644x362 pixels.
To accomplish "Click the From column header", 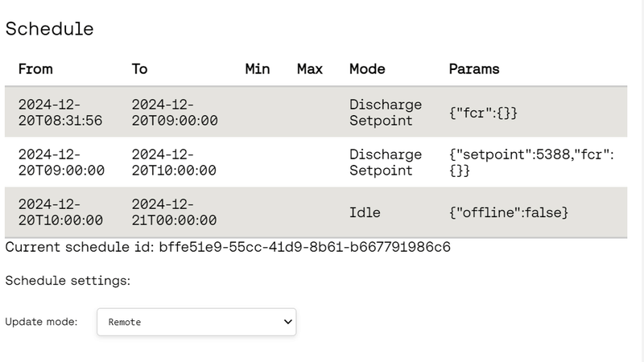I will click(35, 69).
